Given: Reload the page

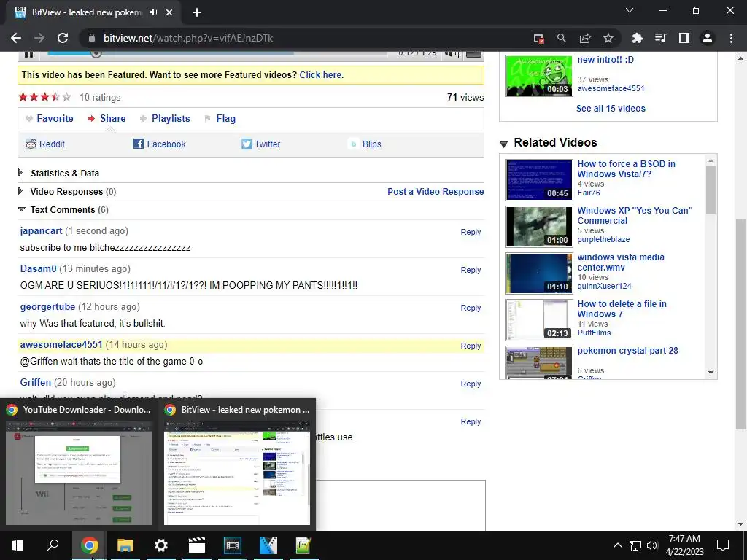Looking at the screenshot, I should pyautogui.click(x=63, y=38).
